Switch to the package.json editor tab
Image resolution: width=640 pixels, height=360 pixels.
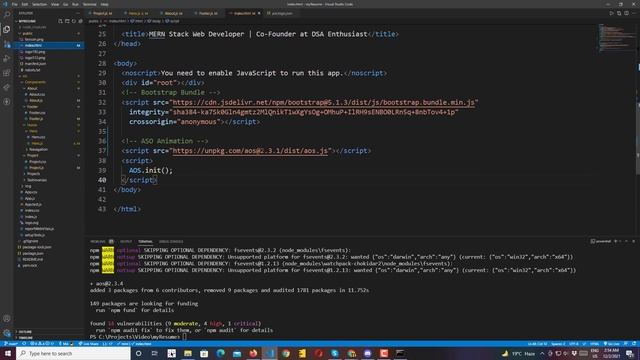[282, 13]
